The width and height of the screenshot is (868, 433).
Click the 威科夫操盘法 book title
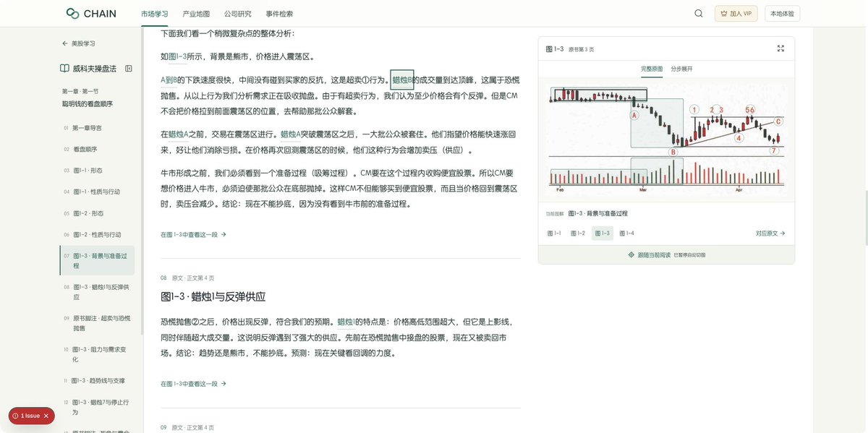[x=94, y=69]
